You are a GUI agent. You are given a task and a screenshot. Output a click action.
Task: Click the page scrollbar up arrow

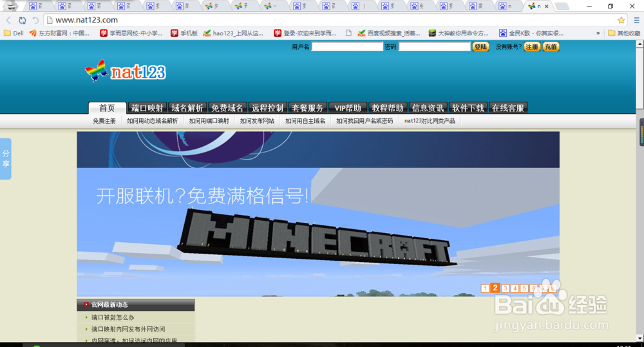click(640, 42)
